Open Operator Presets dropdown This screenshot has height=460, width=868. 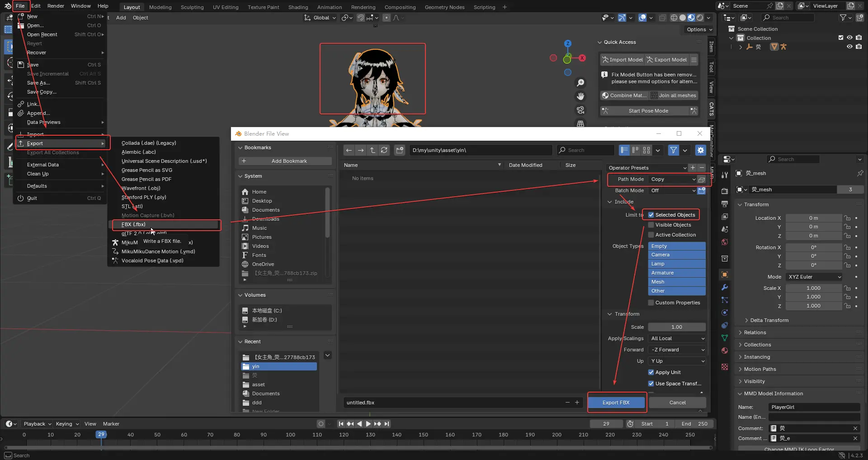tap(647, 168)
